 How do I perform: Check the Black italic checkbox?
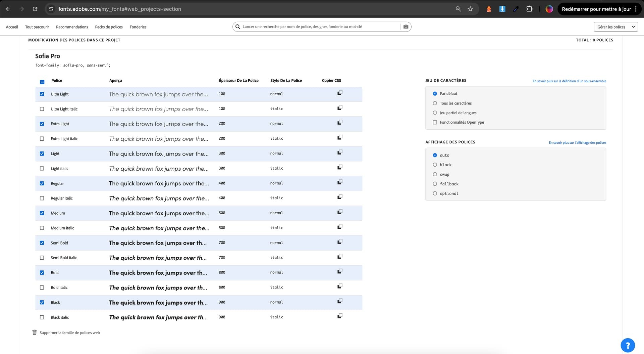pyautogui.click(x=42, y=317)
